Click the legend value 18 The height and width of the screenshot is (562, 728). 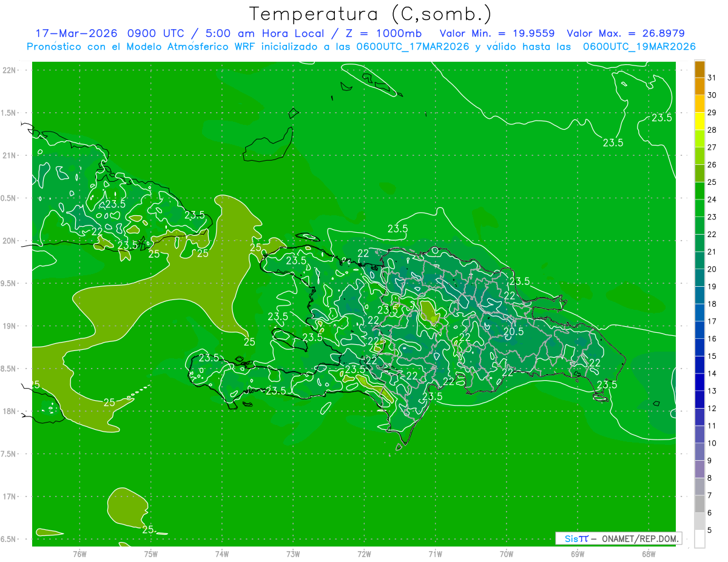tap(713, 304)
